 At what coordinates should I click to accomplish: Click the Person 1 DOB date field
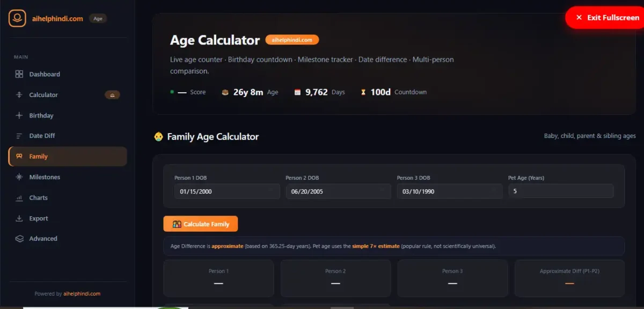click(x=227, y=191)
